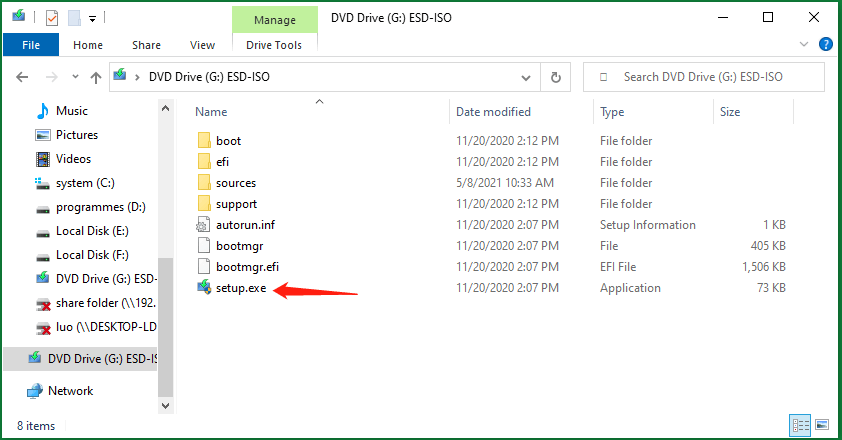Switch to the Share ribbon tab
842x440 pixels.
pos(146,45)
